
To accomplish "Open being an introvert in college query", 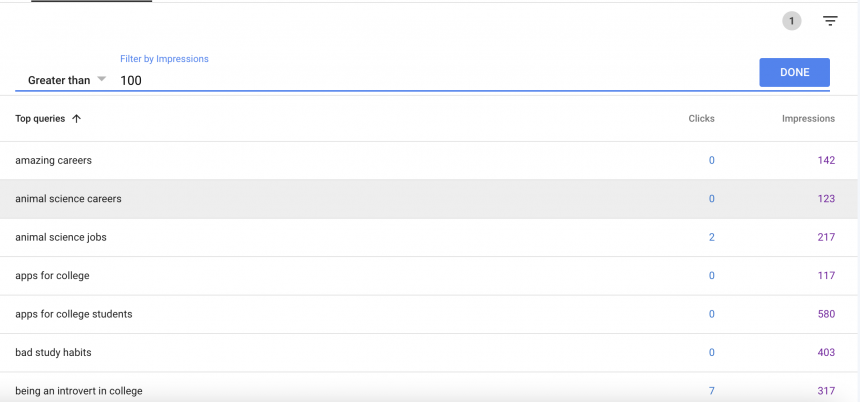I will [x=79, y=391].
